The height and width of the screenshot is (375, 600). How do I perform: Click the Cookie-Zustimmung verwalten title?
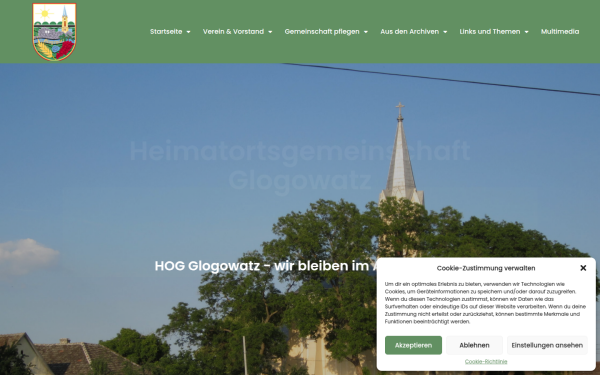(x=486, y=268)
